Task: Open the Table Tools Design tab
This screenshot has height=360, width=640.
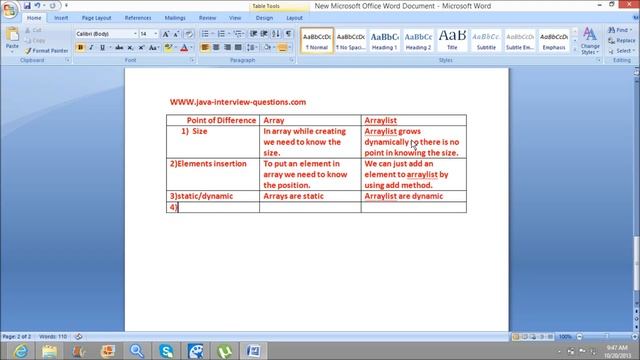Action: 264,18
